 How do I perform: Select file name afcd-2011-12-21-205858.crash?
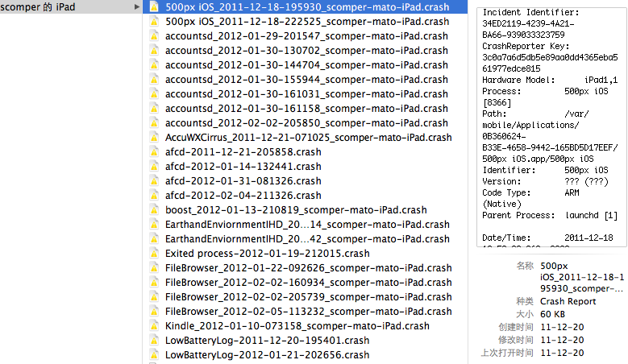tap(243, 152)
